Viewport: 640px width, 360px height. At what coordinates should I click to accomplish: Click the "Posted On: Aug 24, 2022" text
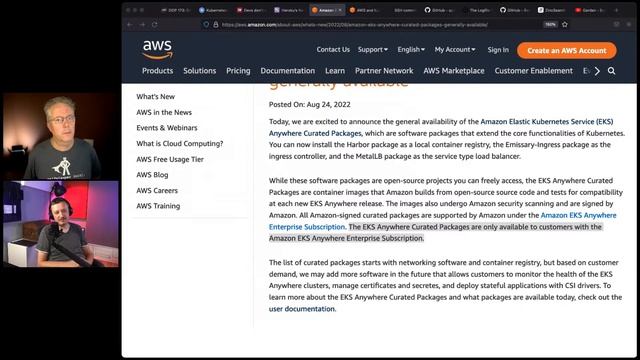click(309, 104)
